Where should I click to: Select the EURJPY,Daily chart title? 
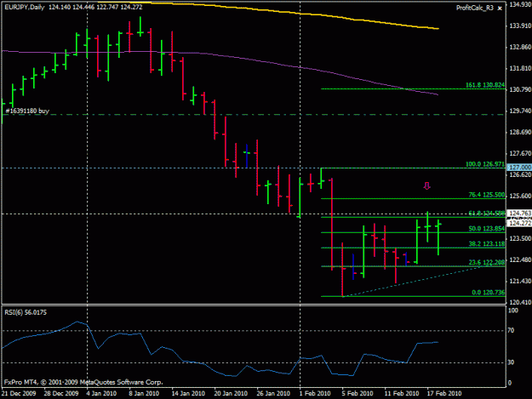(25, 7)
